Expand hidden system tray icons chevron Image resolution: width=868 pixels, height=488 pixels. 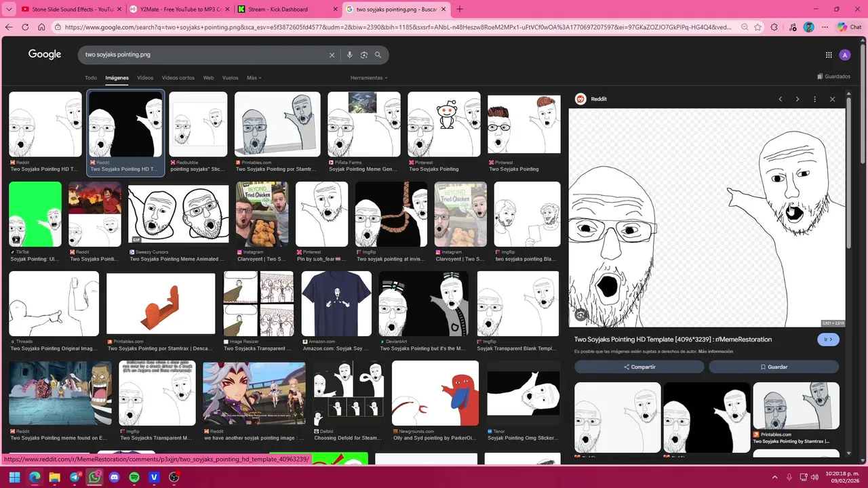click(774, 477)
